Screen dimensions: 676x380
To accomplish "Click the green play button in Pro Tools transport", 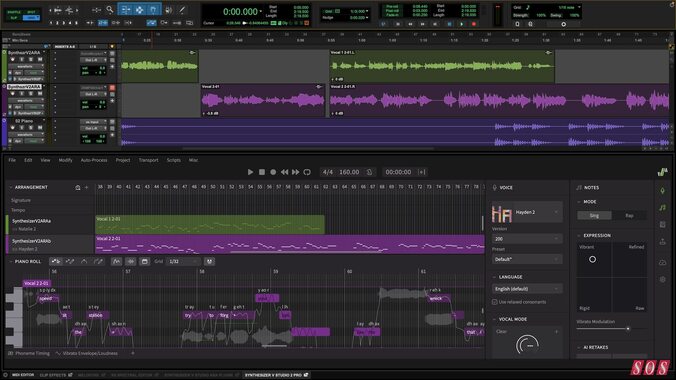I will 462,24.
